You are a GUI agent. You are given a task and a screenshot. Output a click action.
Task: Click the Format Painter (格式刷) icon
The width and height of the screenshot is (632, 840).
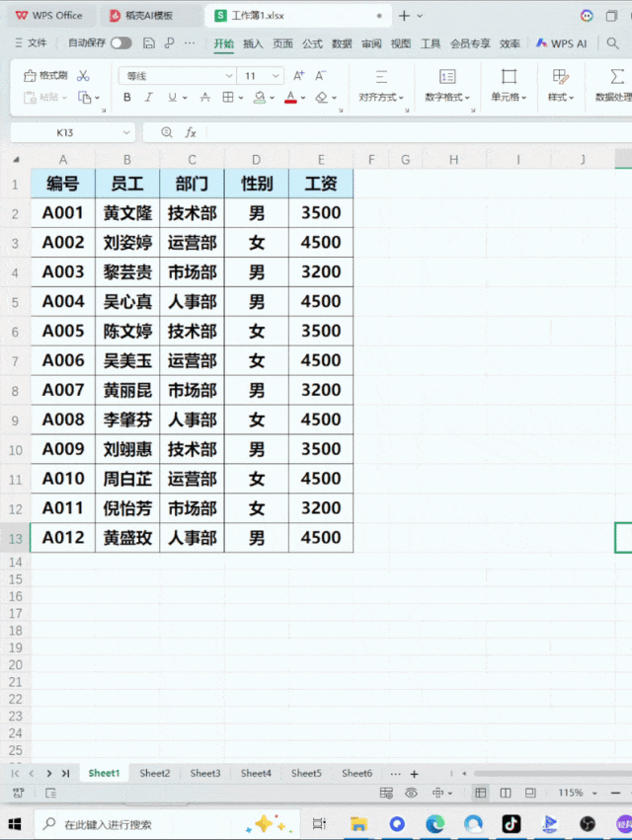pos(30,76)
